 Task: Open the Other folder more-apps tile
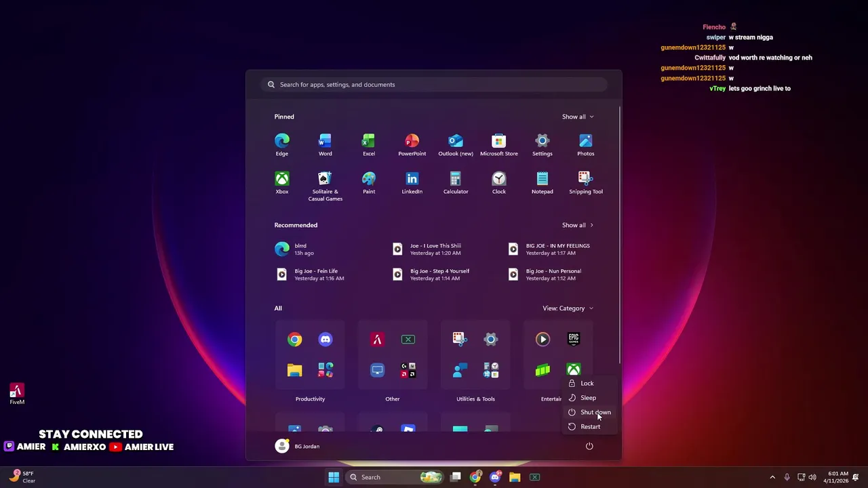(408, 370)
